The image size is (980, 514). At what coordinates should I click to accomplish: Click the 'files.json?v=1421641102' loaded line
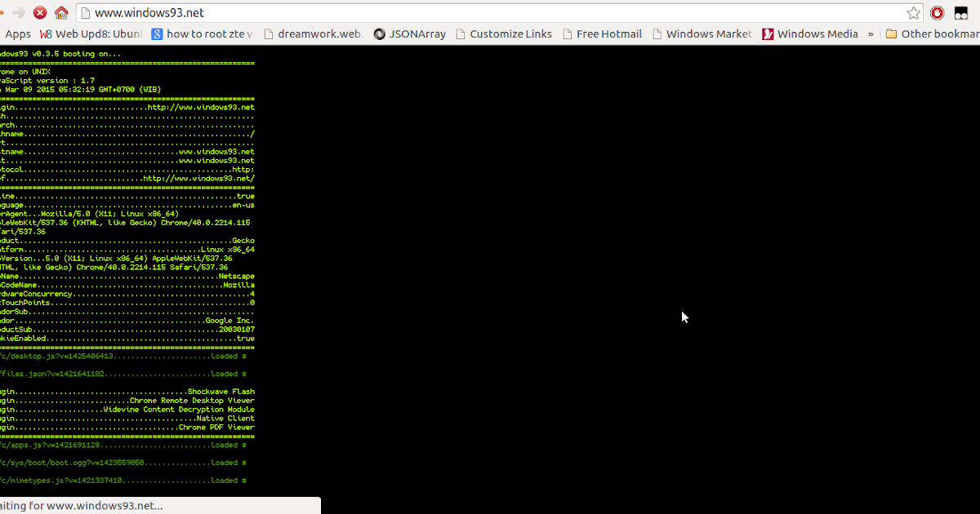point(123,374)
